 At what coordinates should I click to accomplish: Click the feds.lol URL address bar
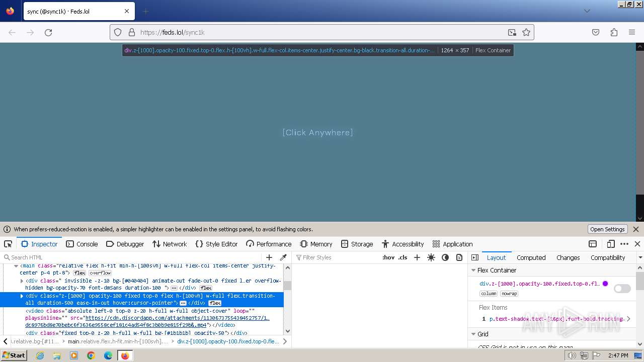[322, 32]
